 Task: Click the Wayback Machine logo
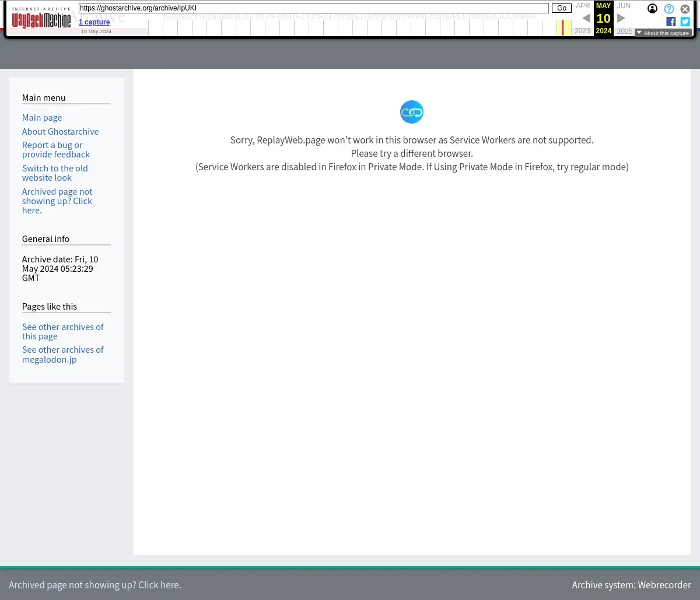41,18
